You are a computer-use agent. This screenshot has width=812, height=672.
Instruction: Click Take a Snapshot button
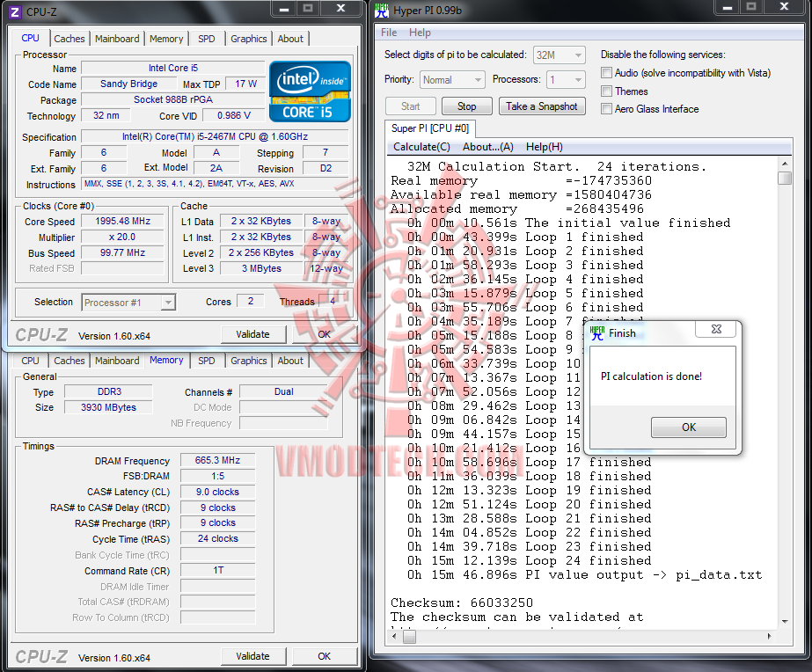(x=542, y=106)
